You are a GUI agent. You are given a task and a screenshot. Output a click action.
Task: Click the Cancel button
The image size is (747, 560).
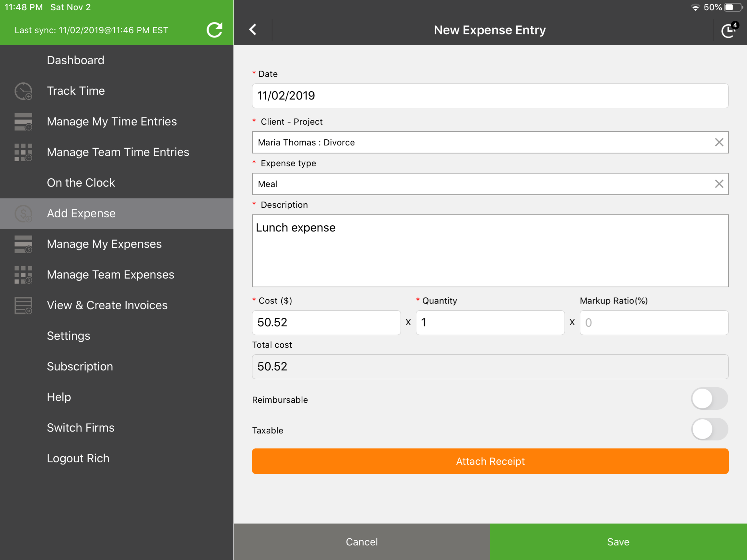click(362, 542)
